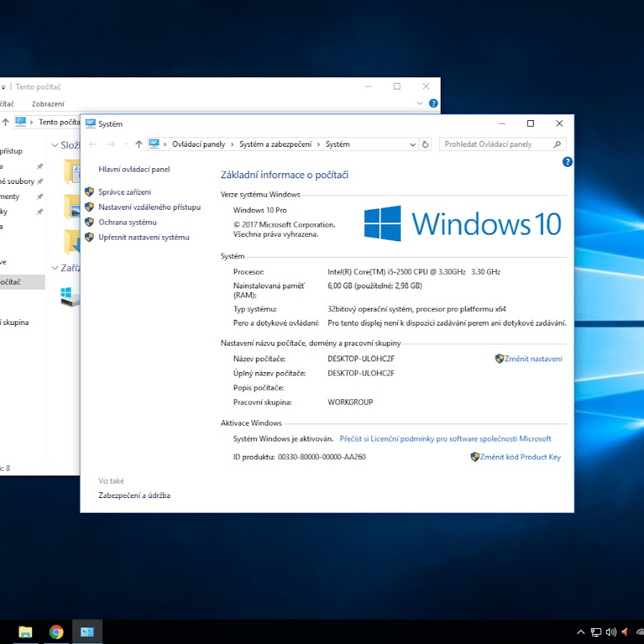Click the shield icon beside Změnit kód Product Key

click(x=475, y=457)
